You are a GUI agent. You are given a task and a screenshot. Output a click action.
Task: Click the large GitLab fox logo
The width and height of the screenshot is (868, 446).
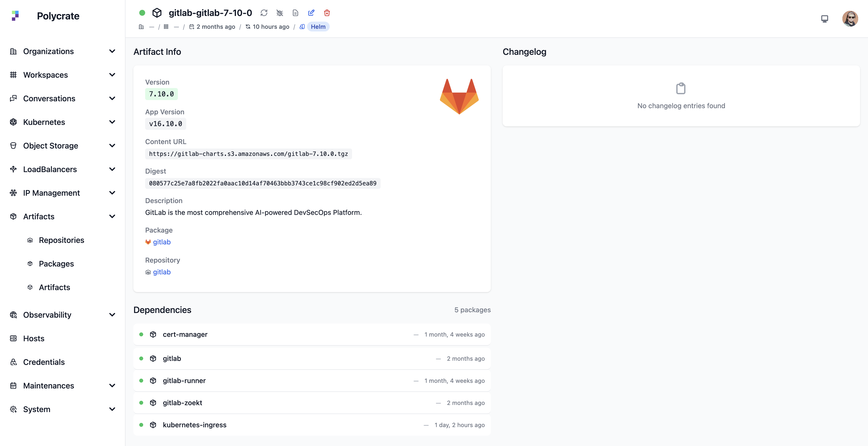459,97
